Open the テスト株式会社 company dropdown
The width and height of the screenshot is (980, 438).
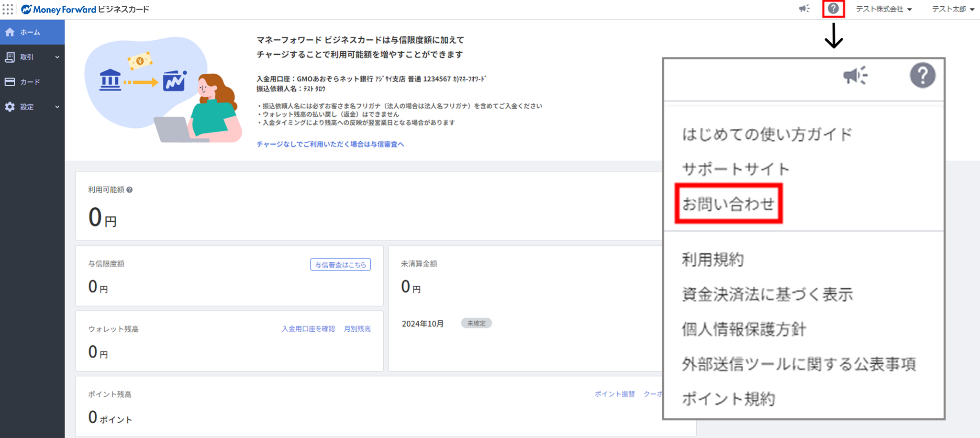click(x=883, y=9)
